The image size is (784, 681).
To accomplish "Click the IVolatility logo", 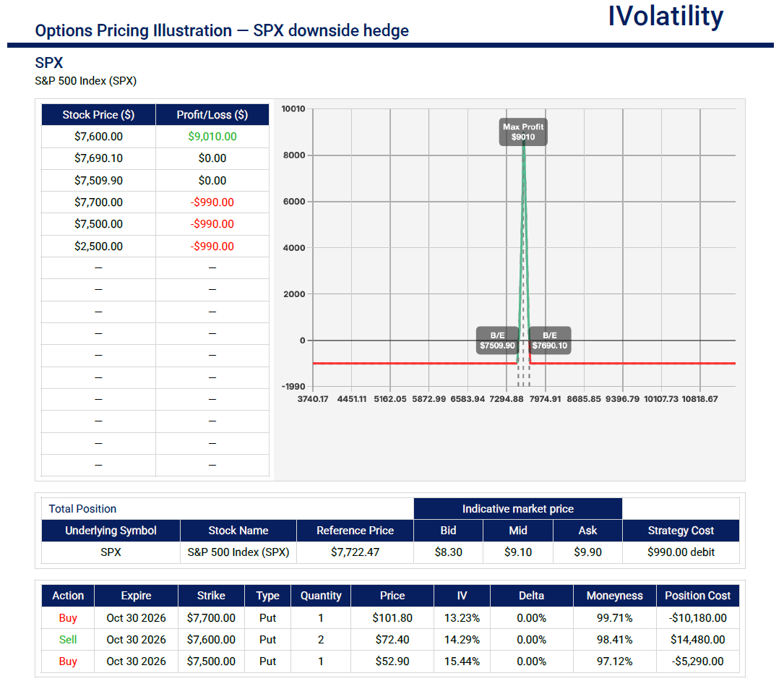I will pyautogui.click(x=665, y=17).
